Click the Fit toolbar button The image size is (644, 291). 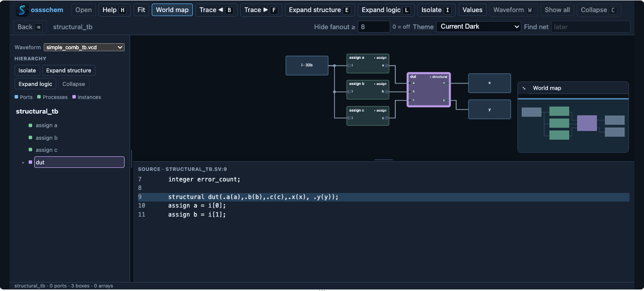coord(141,10)
